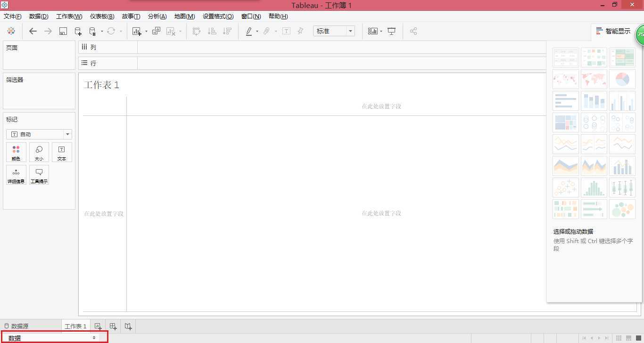Viewport: 644px width, 343px height.
Task: Share workbook with the share icon
Action: point(413,31)
